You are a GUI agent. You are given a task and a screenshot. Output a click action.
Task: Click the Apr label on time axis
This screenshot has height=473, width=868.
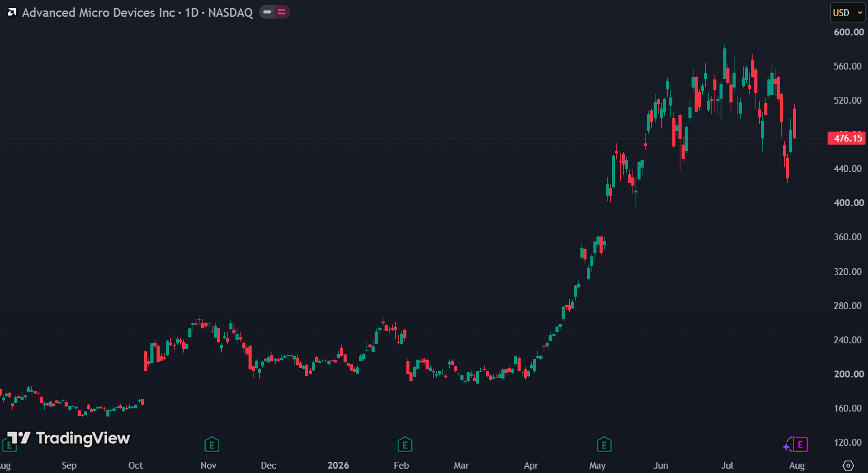(x=531, y=466)
